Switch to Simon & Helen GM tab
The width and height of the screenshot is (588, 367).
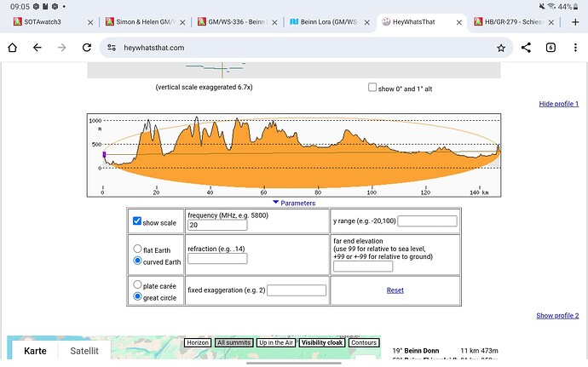pos(139,22)
